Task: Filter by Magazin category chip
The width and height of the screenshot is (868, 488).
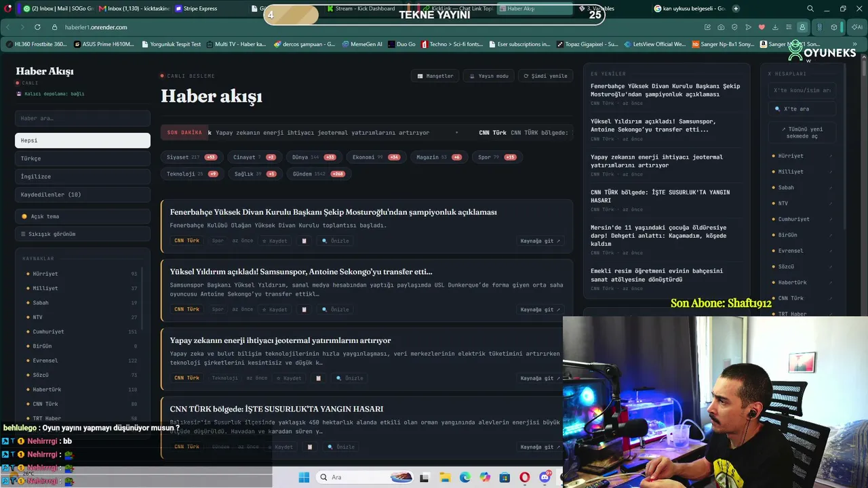Action: tap(439, 157)
